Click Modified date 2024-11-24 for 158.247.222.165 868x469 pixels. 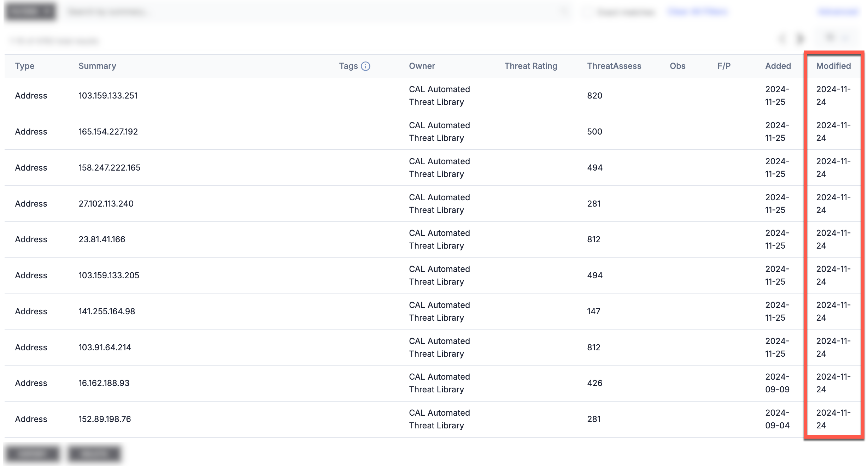(x=833, y=168)
